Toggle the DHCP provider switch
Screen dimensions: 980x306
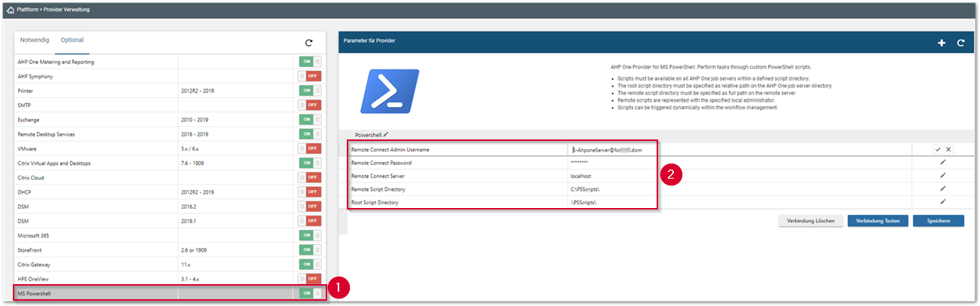tap(310, 192)
